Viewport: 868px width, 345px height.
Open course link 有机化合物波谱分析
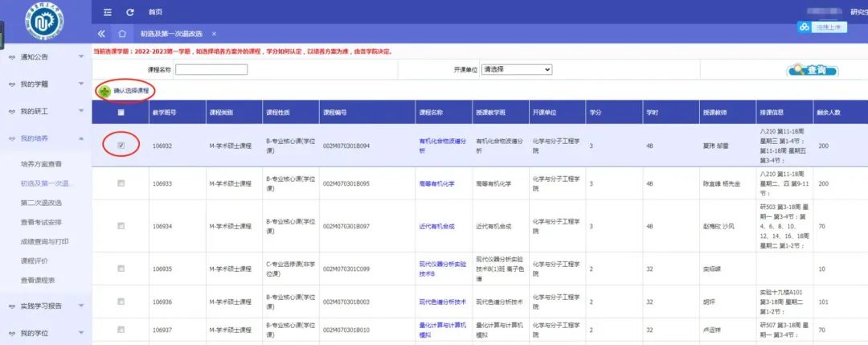coord(442,146)
